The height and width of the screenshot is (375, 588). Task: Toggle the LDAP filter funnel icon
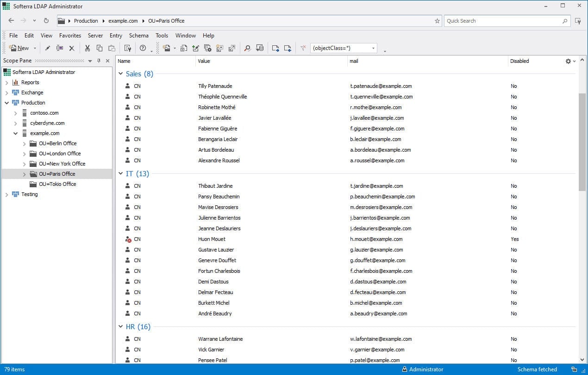coord(303,48)
